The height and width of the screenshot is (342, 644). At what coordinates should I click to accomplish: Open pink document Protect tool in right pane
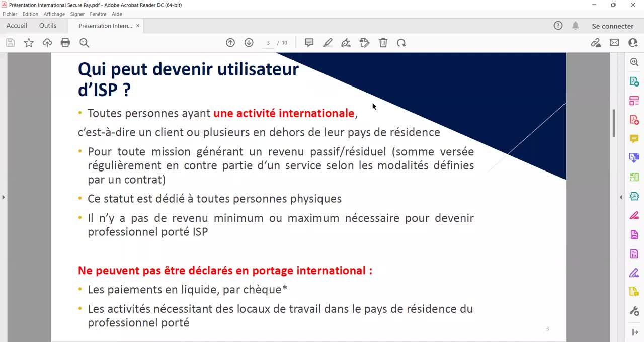pyautogui.click(x=634, y=234)
